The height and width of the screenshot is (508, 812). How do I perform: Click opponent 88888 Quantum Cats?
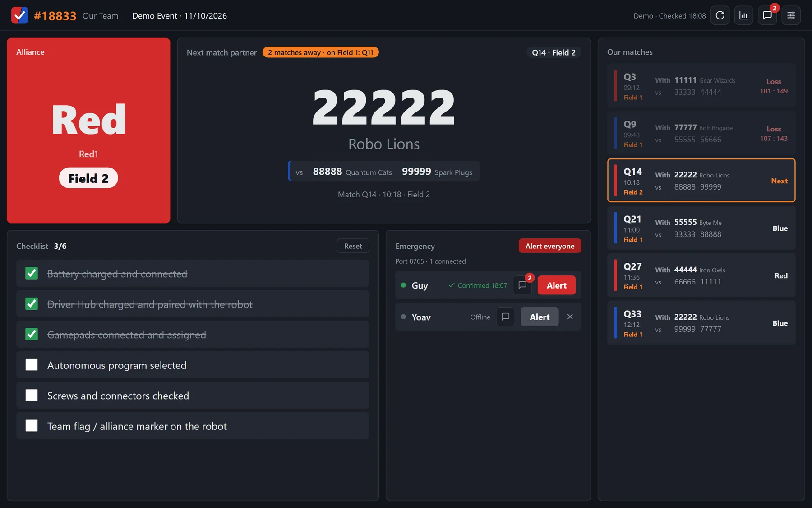pyautogui.click(x=352, y=172)
